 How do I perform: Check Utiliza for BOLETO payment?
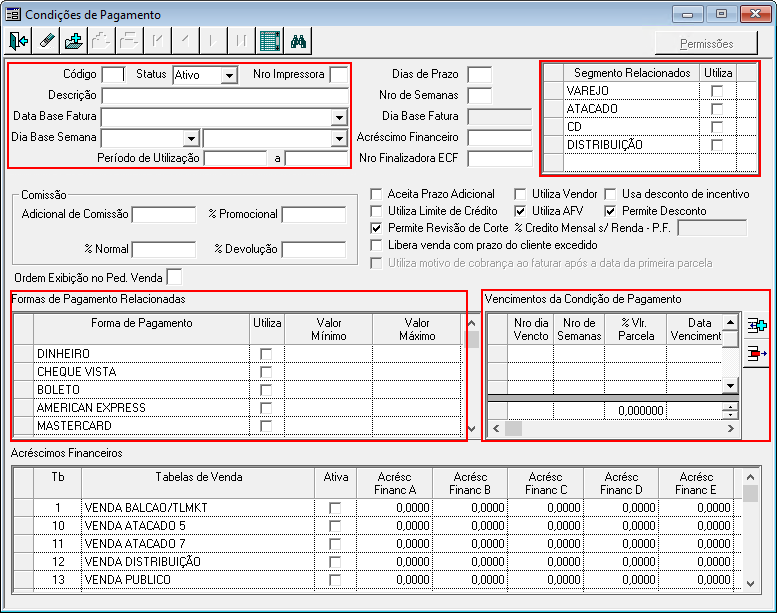tap(266, 390)
